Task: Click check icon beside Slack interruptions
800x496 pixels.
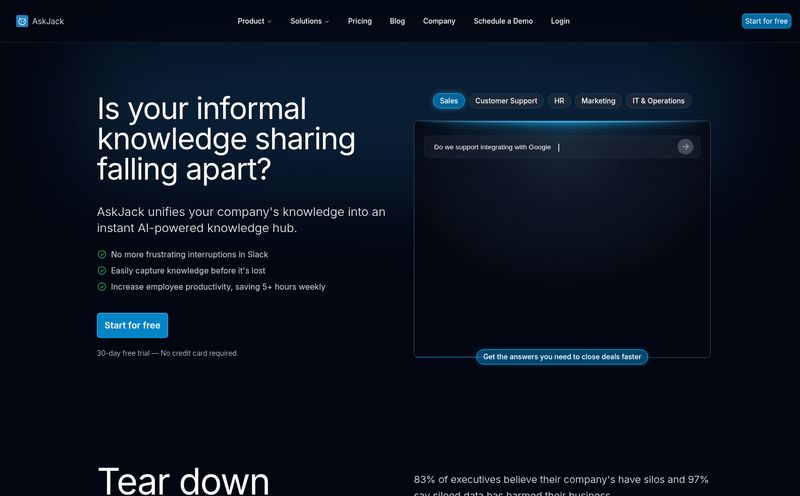Action: pos(102,254)
